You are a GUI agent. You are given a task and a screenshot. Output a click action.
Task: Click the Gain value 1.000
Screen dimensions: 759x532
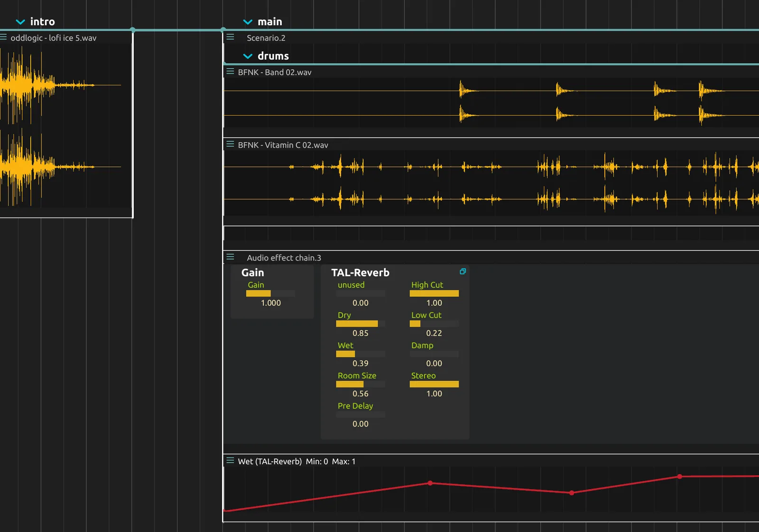pos(271,303)
